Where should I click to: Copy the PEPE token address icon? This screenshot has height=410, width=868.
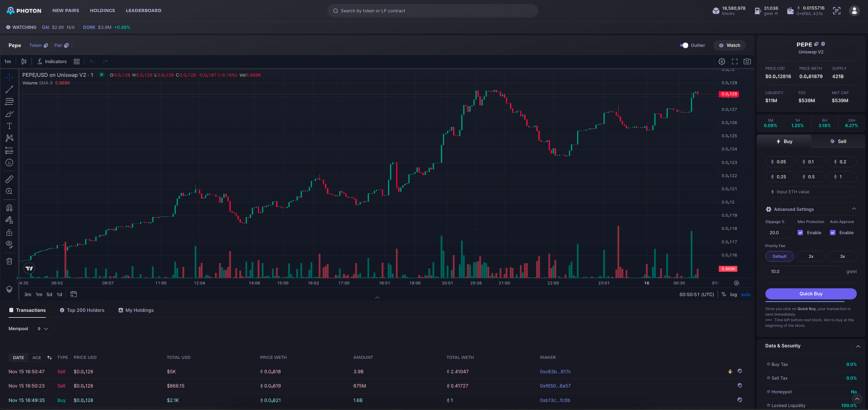(x=817, y=44)
